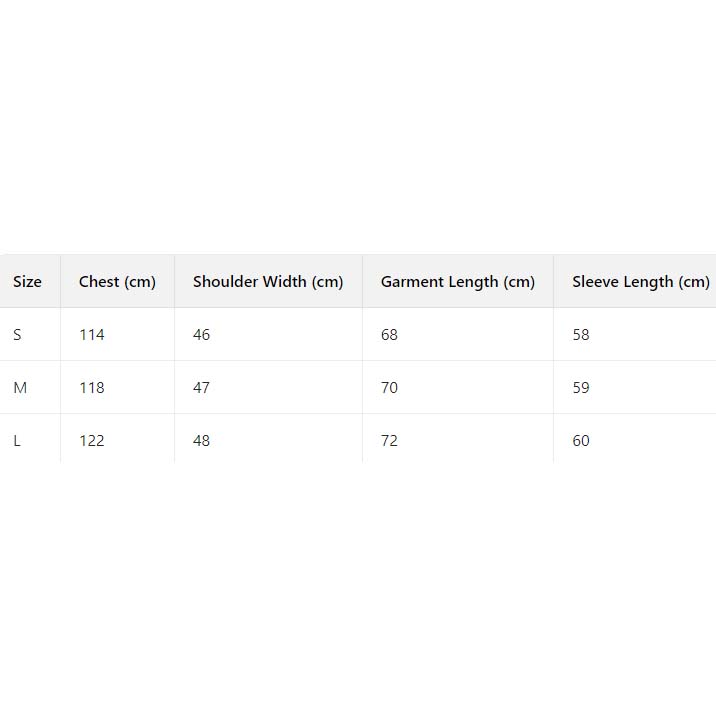This screenshot has width=716, height=716.
Task: Select the M size row label
Action: tap(20, 388)
